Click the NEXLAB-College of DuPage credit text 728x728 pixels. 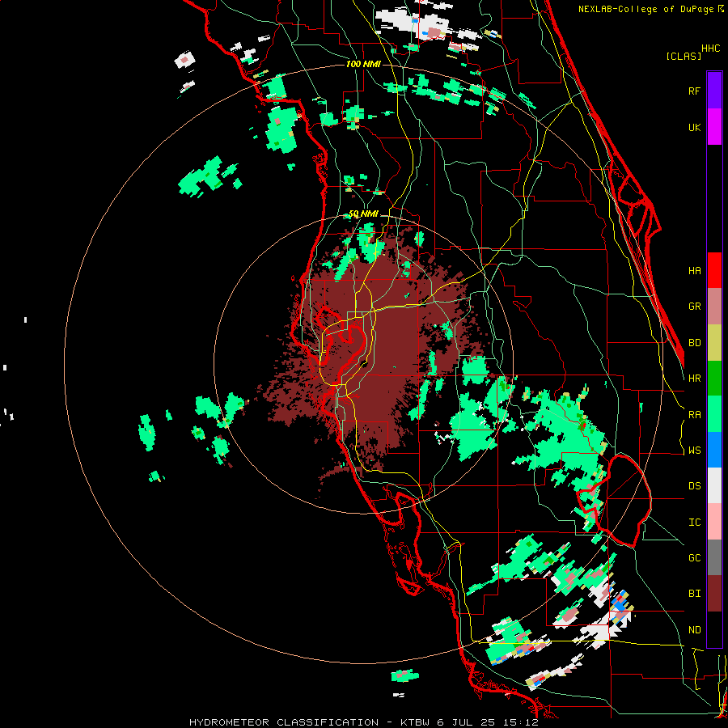tap(645, 9)
